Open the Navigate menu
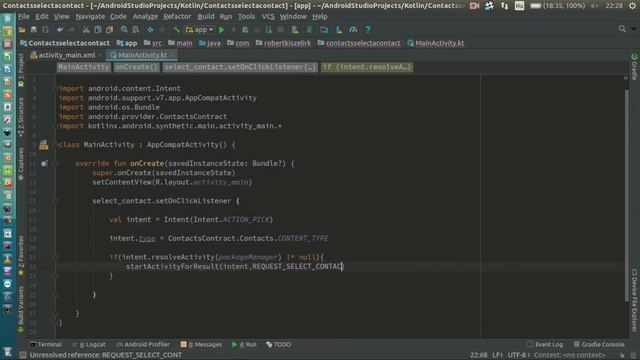 (x=90, y=17)
